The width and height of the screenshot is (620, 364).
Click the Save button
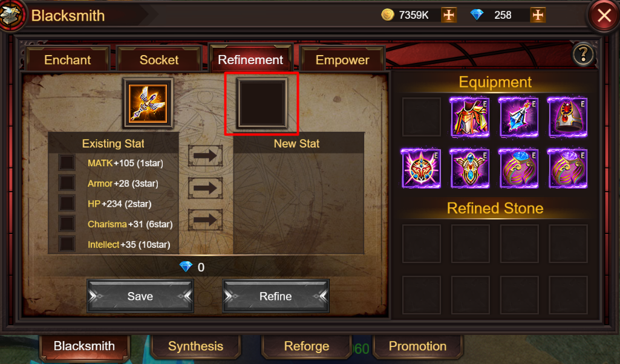click(x=140, y=296)
